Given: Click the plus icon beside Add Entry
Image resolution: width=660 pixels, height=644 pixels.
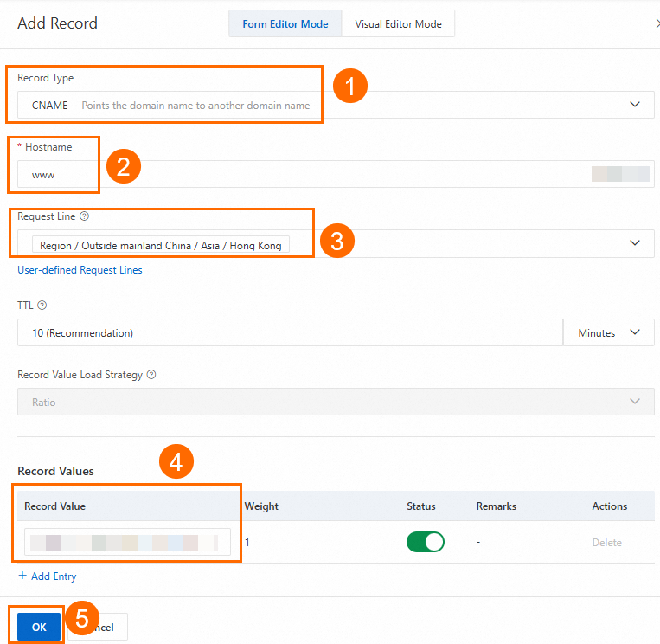Looking at the screenshot, I should 22,576.
